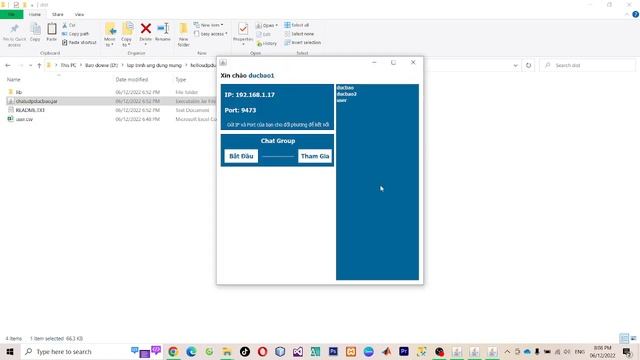Sort files by Date modified column header
Image resolution: width=640 pixels, height=360 pixels.
(131, 80)
